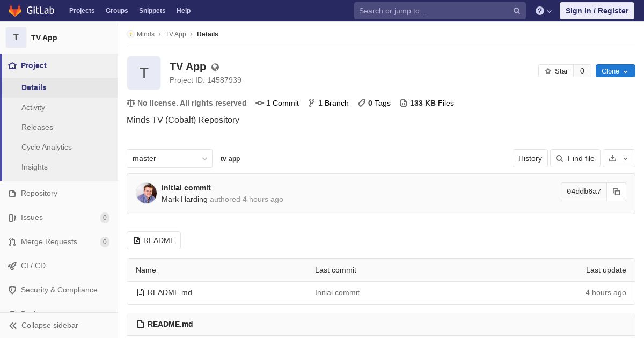Open the download source code dropdown

(x=619, y=158)
